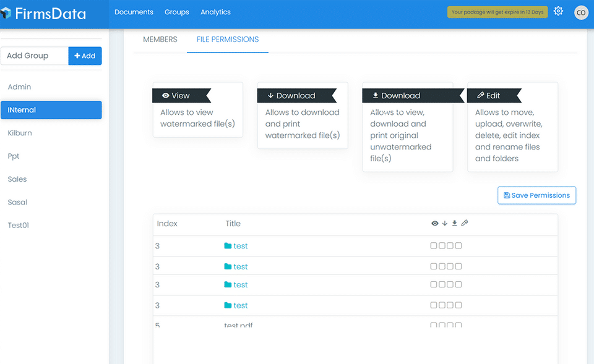Click the original-download tray icon in the table header
The image size is (594, 364).
click(454, 223)
